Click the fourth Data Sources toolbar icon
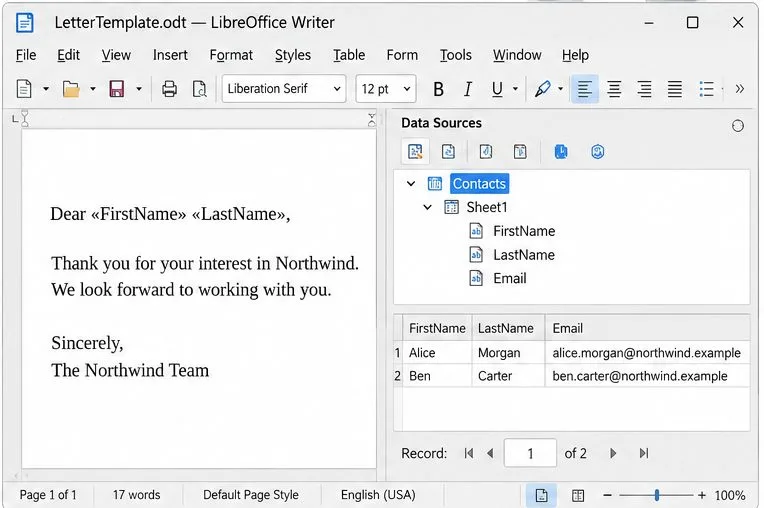Image resolution: width=764 pixels, height=508 pixels. (520, 151)
